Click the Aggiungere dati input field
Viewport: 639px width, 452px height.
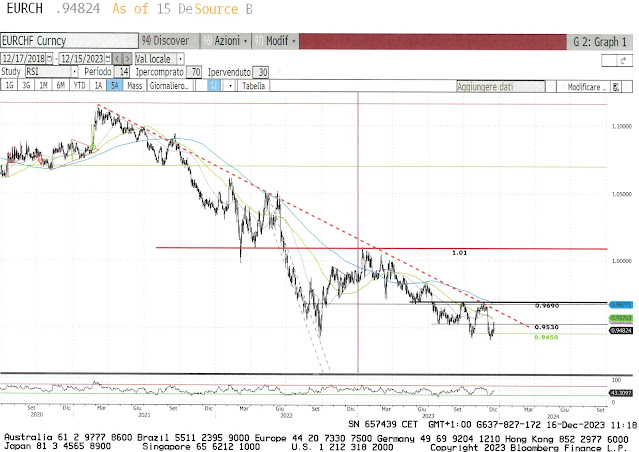(500, 87)
